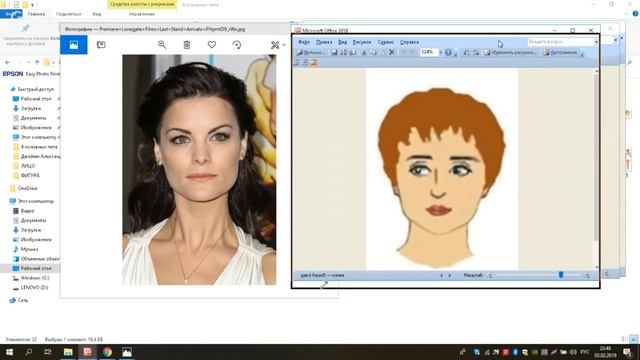Click the help question input field
The image size is (640, 360).
560,42
